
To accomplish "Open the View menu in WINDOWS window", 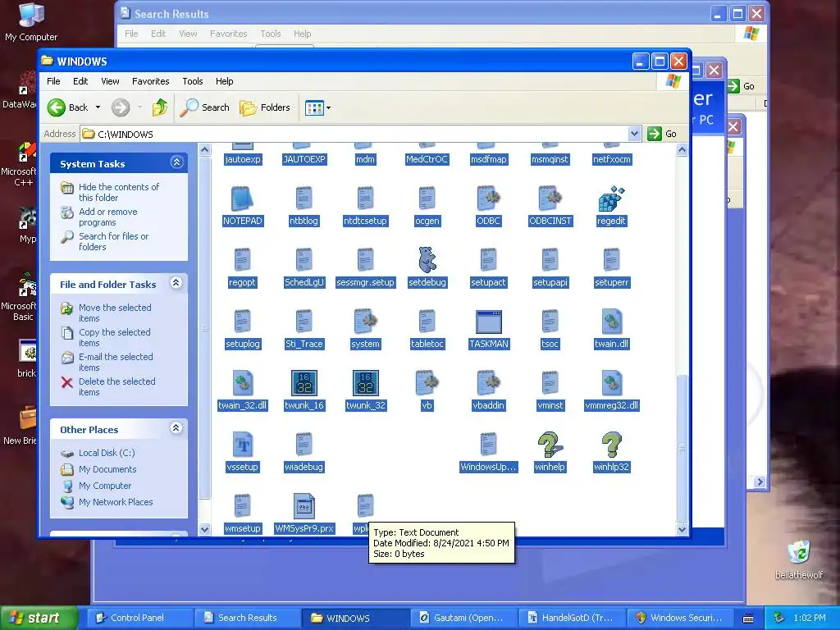I will 110,81.
